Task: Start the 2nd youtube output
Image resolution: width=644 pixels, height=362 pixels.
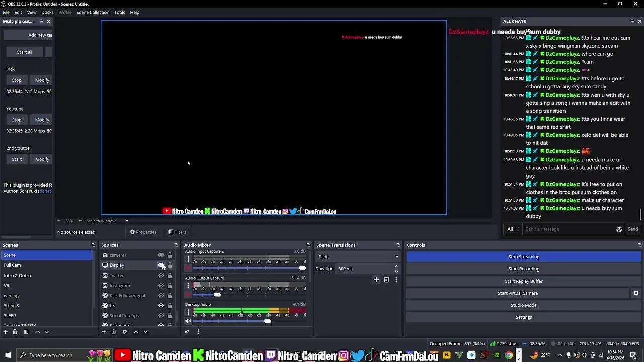Action: click(17, 159)
